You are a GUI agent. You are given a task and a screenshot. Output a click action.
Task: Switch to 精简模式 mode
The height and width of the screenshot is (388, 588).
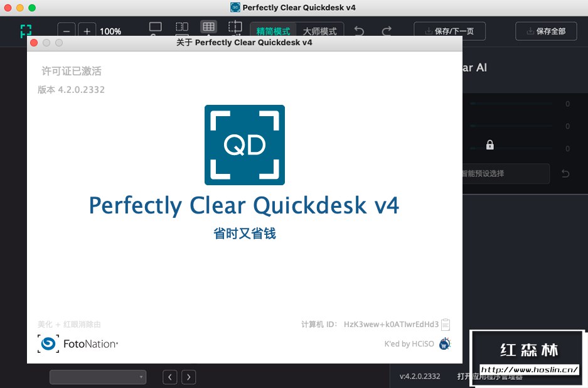(273, 31)
